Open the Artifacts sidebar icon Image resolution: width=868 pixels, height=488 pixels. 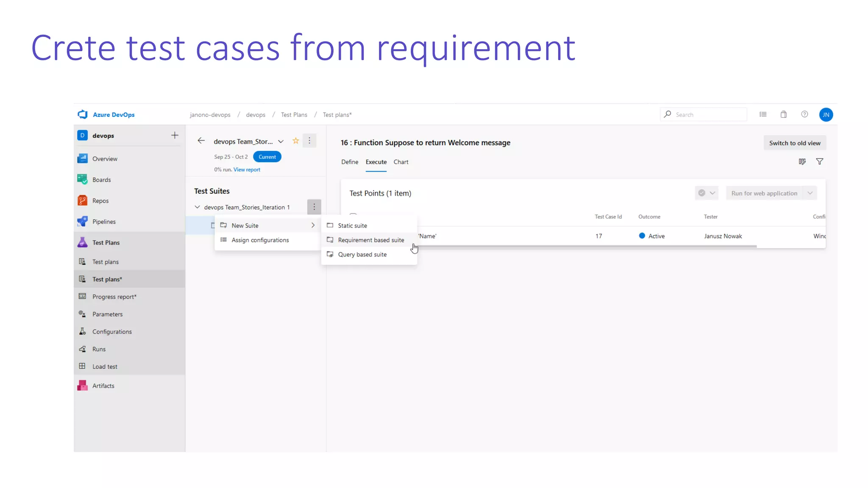pos(83,385)
